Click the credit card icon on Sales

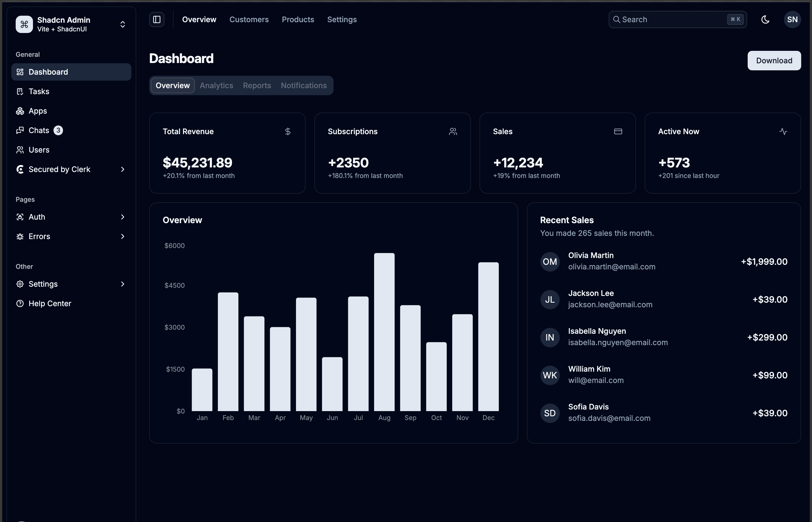618,131
